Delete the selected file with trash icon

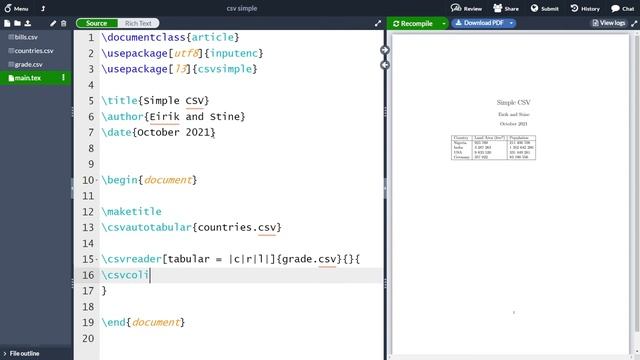pyautogui.click(x=64, y=23)
